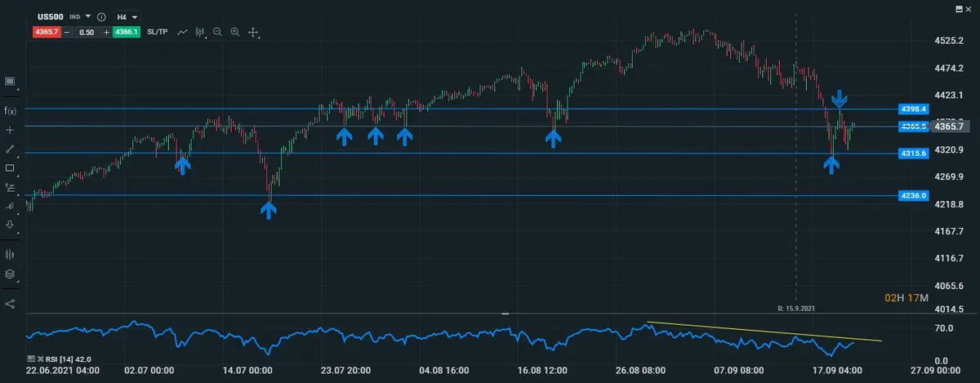Open candlestick chart type dropdown
Viewport: 980px width, 383px height.
tap(200, 32)
